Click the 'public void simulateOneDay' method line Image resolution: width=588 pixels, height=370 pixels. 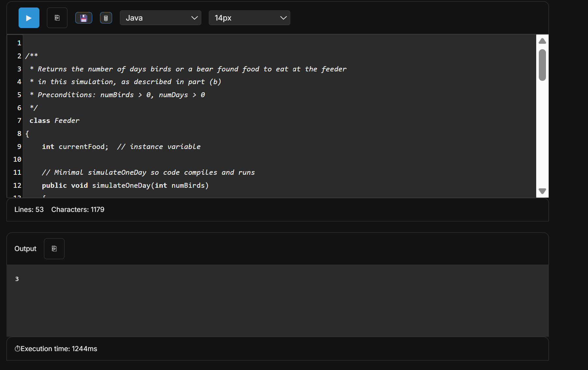(x=125, y=185)
